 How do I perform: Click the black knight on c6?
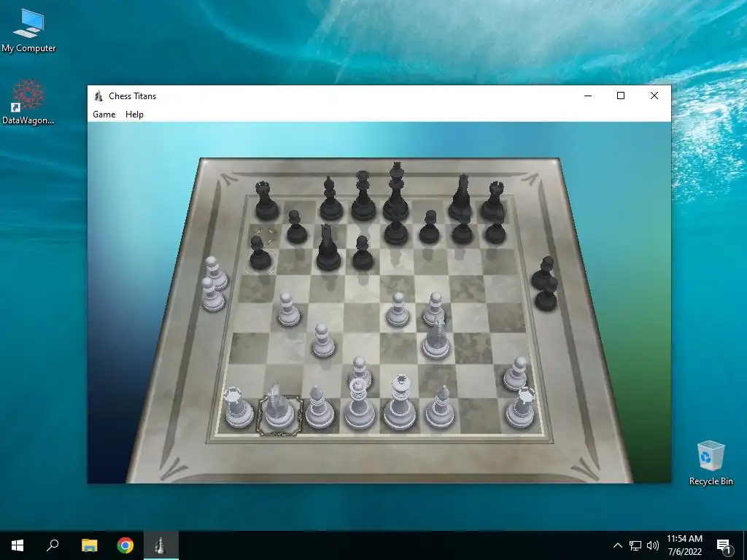328,249
